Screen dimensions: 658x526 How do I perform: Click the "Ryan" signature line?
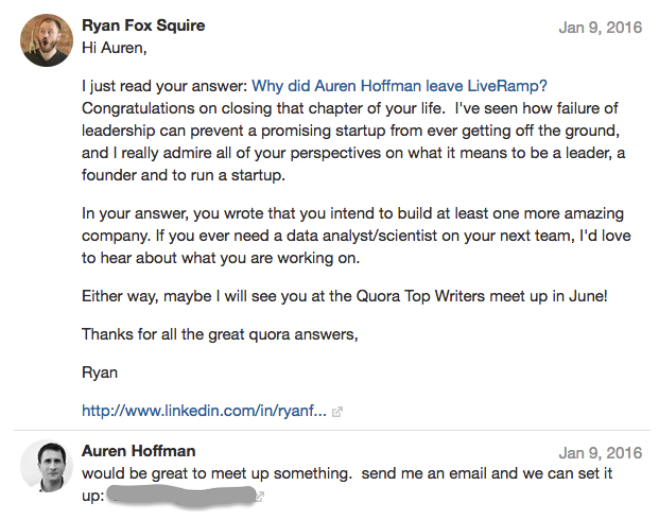tap(100, 372)
